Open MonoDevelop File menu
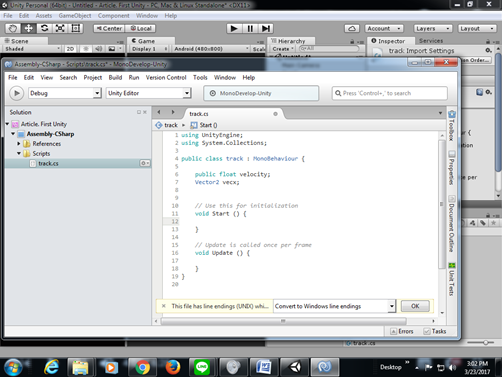 [13, 77]
